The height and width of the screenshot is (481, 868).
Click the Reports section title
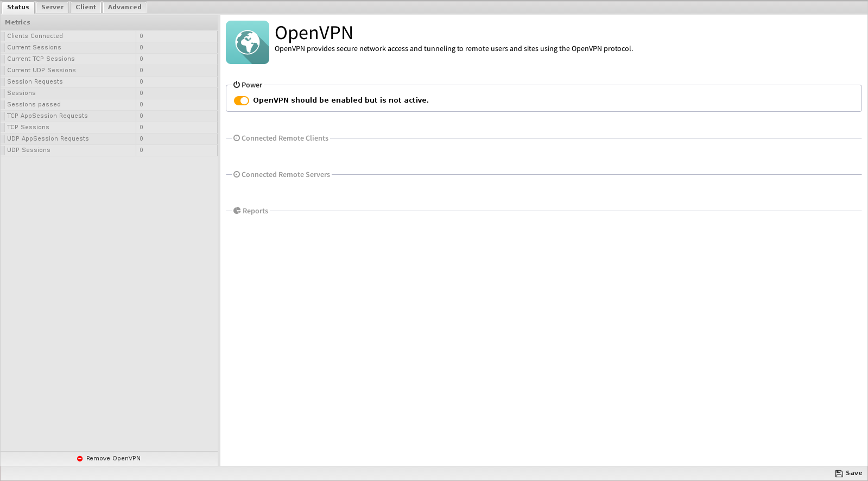(x=255, y=211)
